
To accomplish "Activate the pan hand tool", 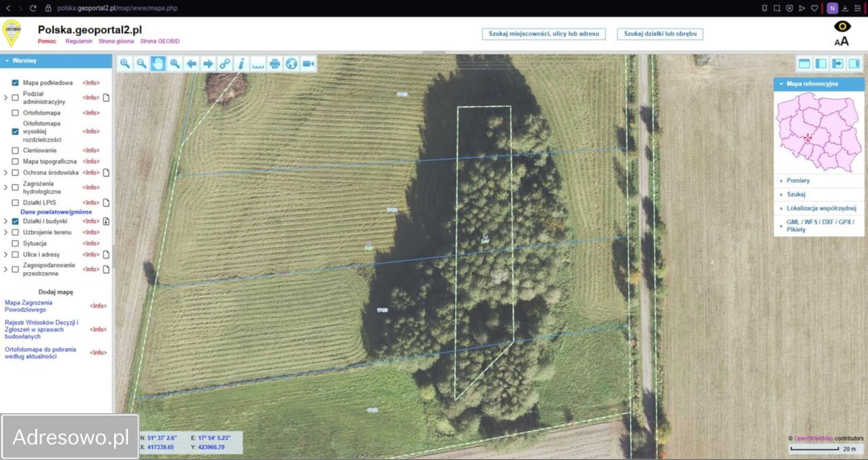I will [x=158, y=64].
